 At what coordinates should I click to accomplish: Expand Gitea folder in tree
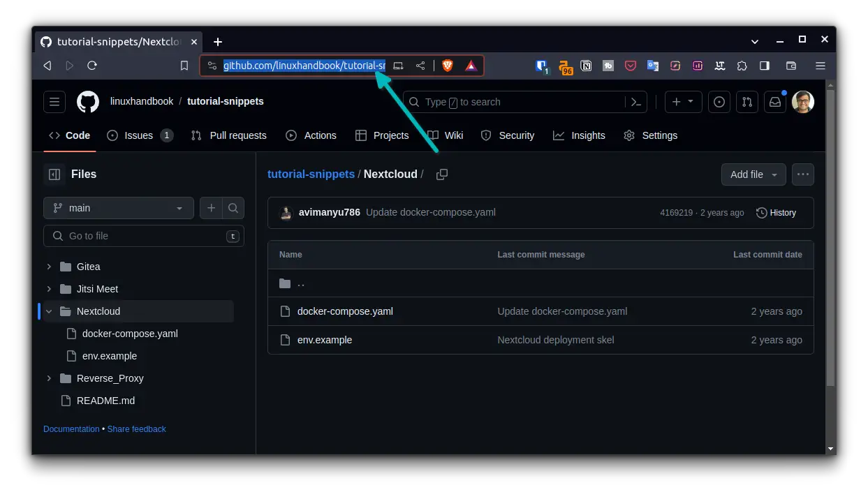click(49, 267)
